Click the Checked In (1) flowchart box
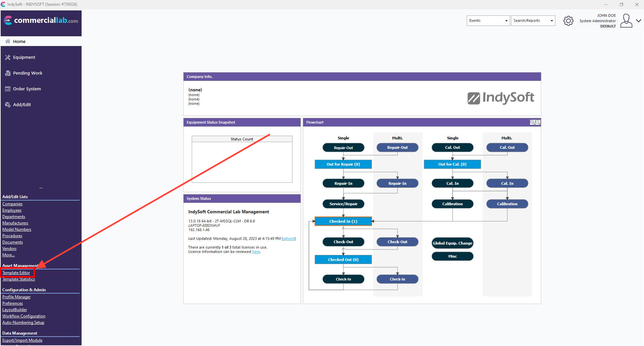Screen dimensions: 644x346 (x=343, y=221)
